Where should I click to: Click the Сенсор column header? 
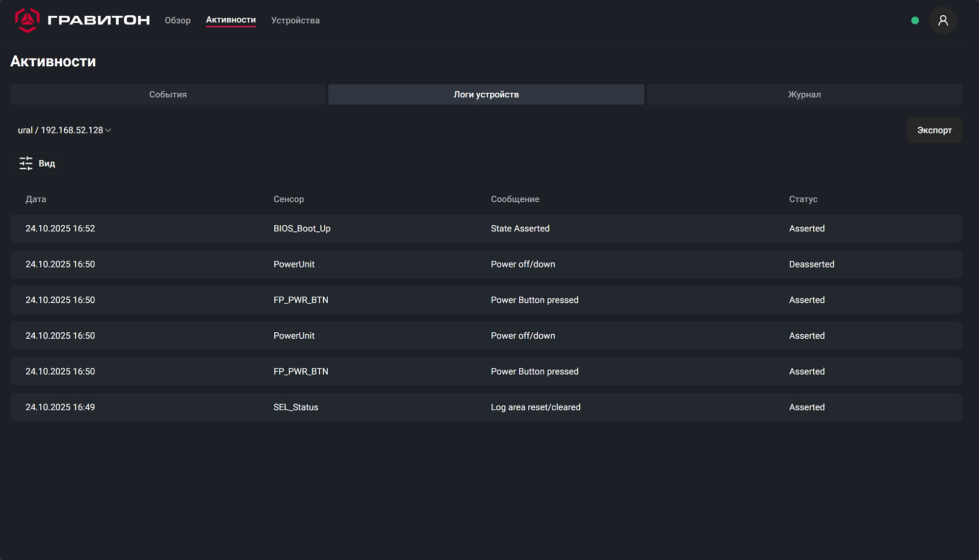click(x=288, y=199)
